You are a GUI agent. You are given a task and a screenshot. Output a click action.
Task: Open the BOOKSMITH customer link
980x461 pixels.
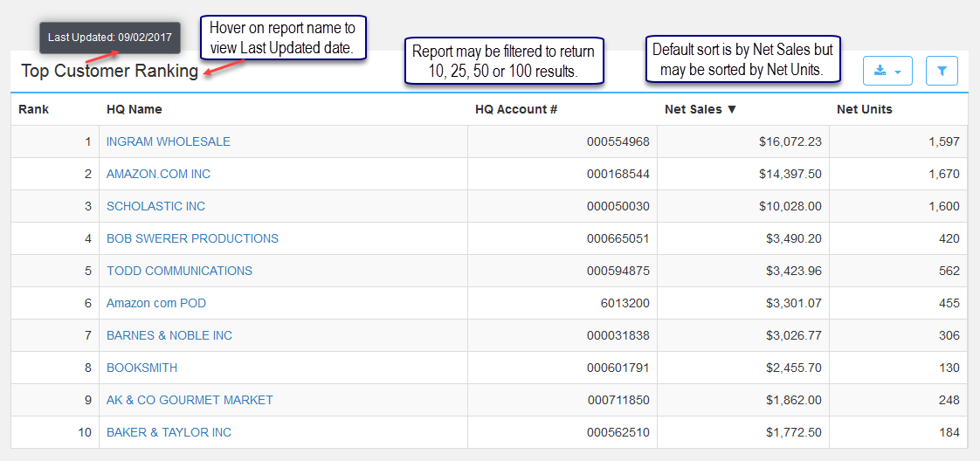click(141, 368)
